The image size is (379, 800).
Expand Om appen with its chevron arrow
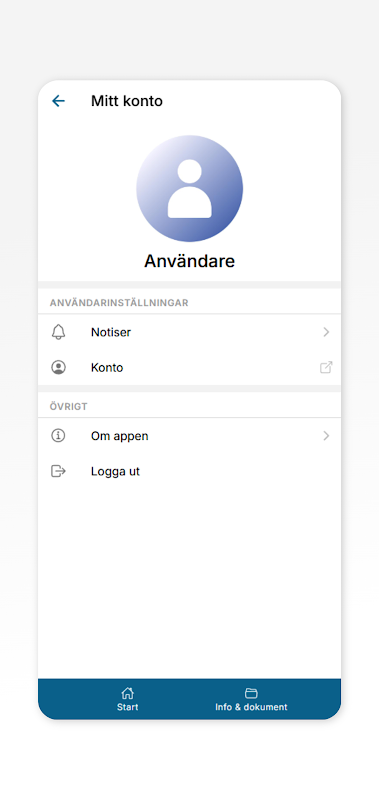coord(326,436)
